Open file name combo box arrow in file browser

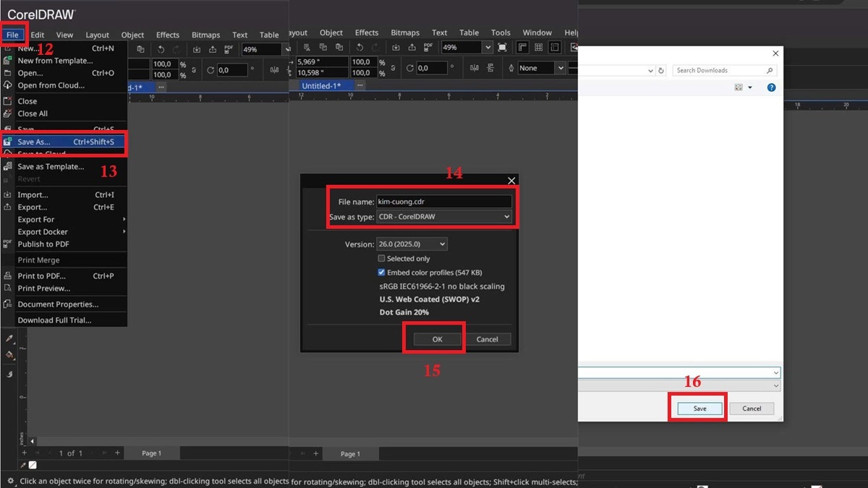coord(776,373)
